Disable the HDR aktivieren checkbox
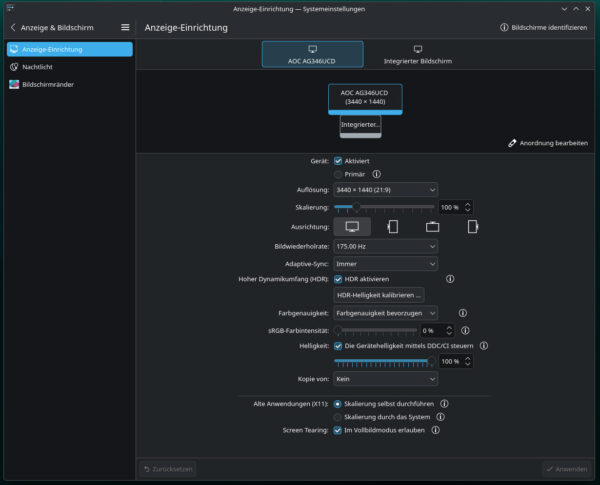 (338, 279)
